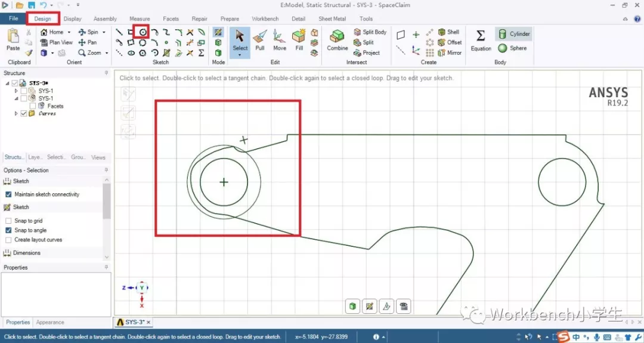Click the Open folder icon in title bar
644x343 pixels.
(x=19, y=5)
